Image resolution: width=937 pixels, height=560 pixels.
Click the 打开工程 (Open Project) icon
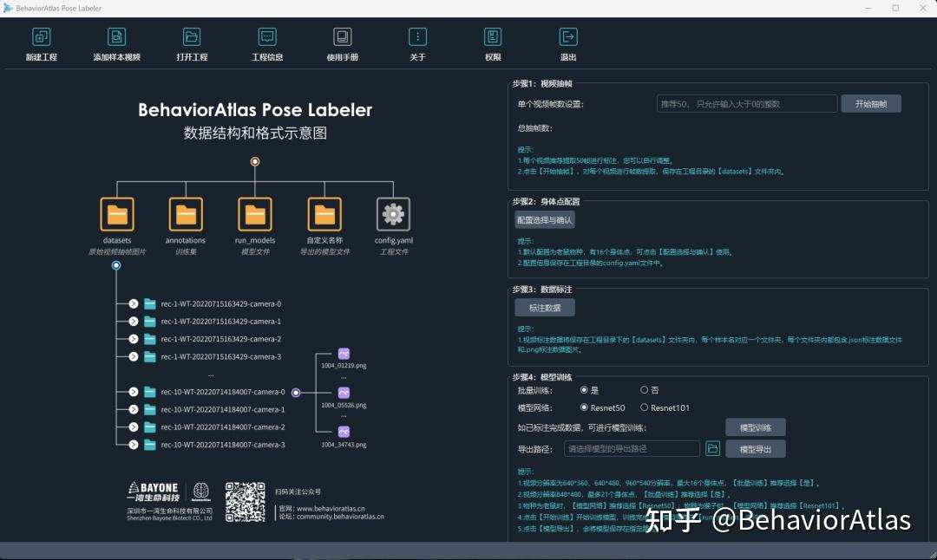click(192, 37)
